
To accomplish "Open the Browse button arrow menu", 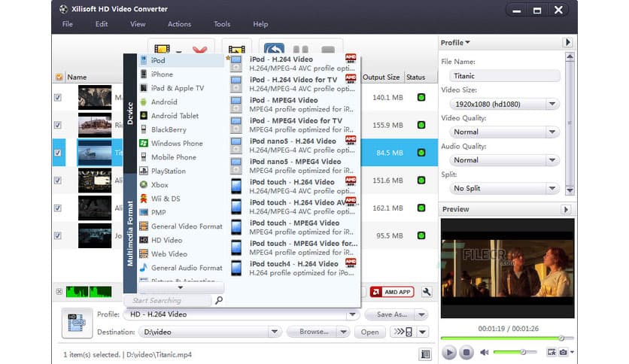I will point(343,332).
